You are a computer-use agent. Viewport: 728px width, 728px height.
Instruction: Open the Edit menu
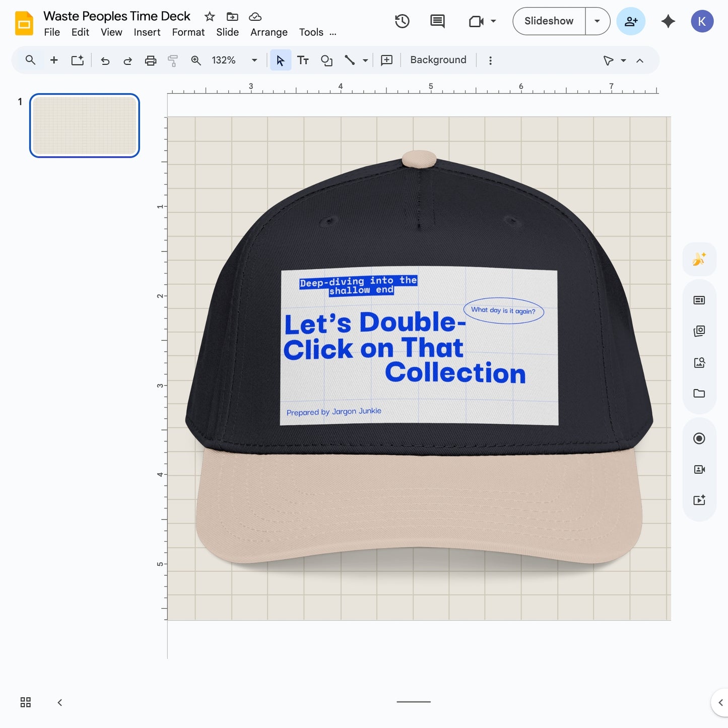[x=80, y=32]
